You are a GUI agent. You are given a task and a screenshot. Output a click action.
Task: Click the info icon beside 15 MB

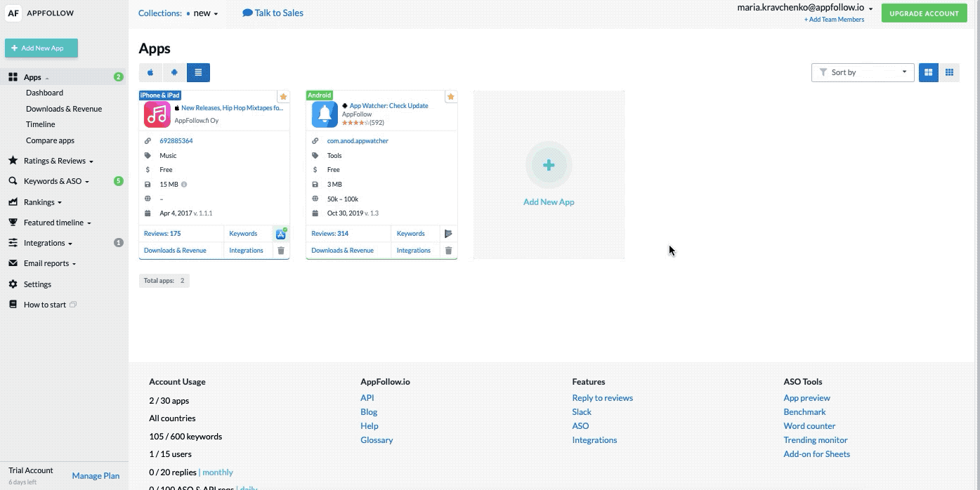click(x=184, y=185)
